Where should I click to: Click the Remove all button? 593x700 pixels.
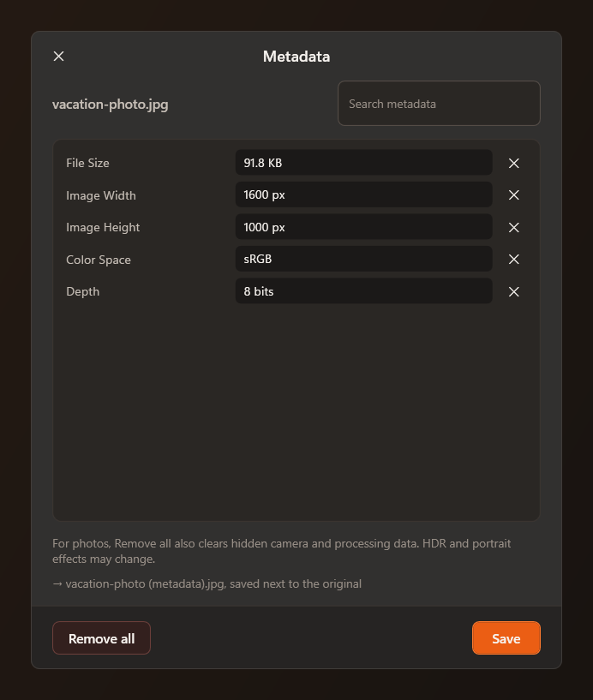pos(101,638)
